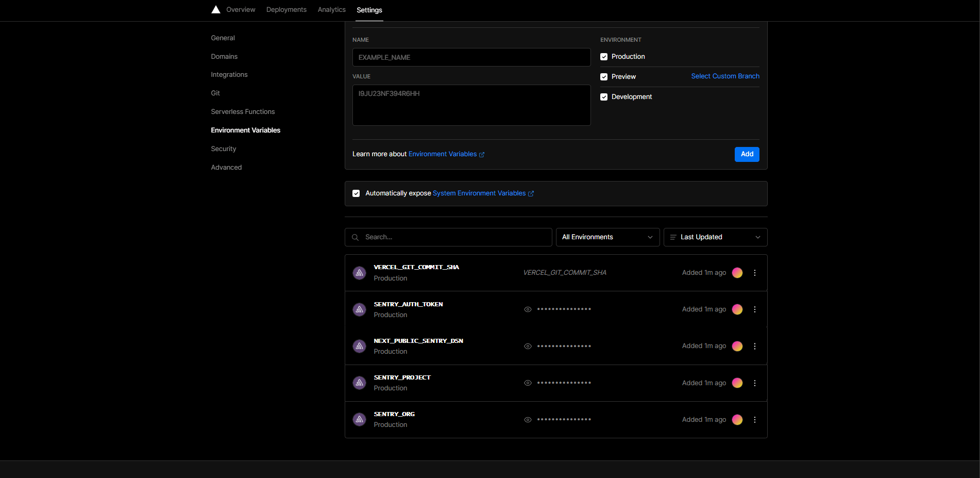Image resolution: width=980 pixels, height=478 pixels.
Task: Open General settings in sidebar
Action: click(x=223, y=38)
